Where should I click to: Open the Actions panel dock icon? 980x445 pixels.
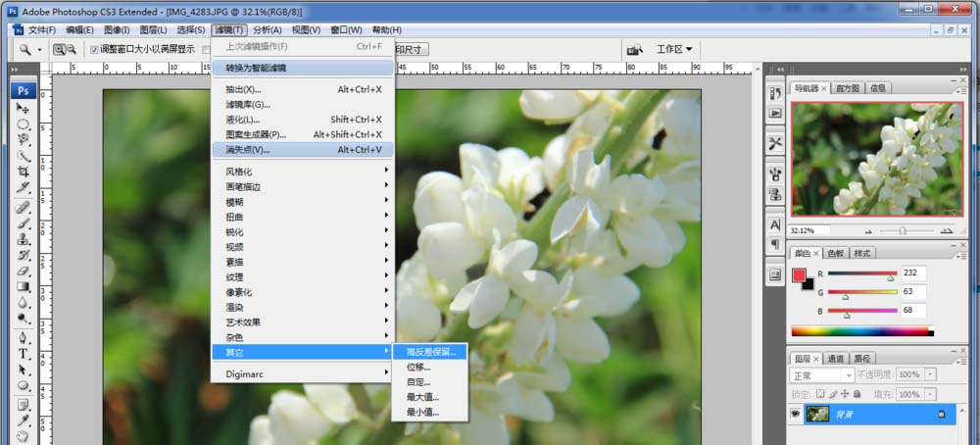pos(775,113)
